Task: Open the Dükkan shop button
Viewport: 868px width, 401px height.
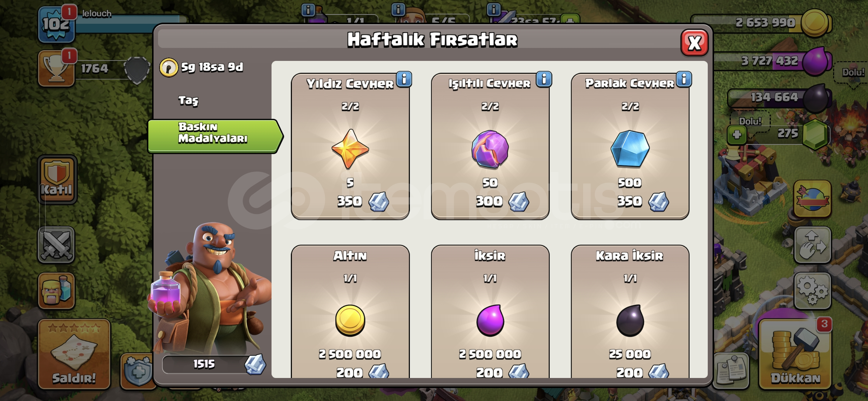Action: coord(795,355)
